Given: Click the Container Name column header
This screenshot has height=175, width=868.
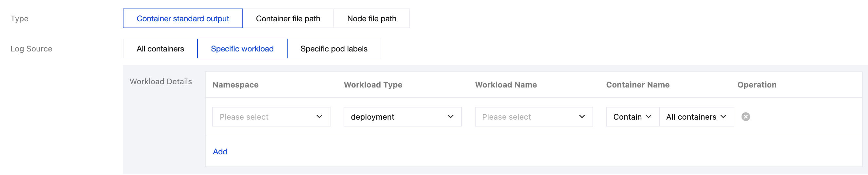Looking at the screenshot, I should coord(637,85).
